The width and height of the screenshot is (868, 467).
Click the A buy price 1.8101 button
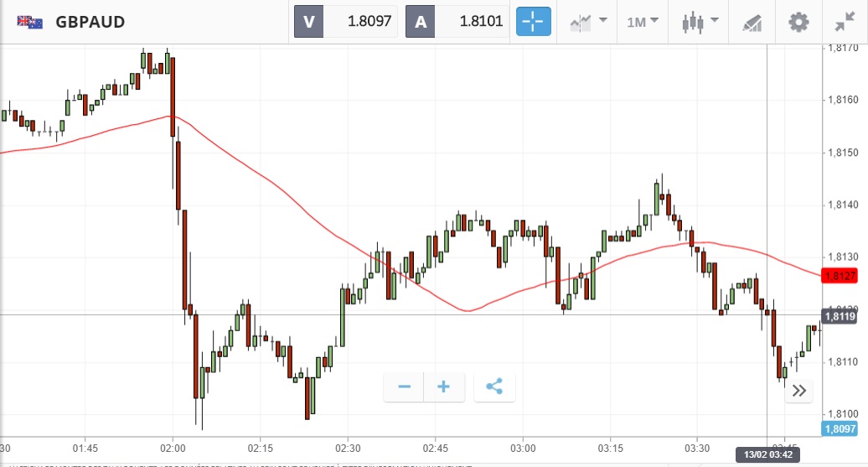pos(457,22)
